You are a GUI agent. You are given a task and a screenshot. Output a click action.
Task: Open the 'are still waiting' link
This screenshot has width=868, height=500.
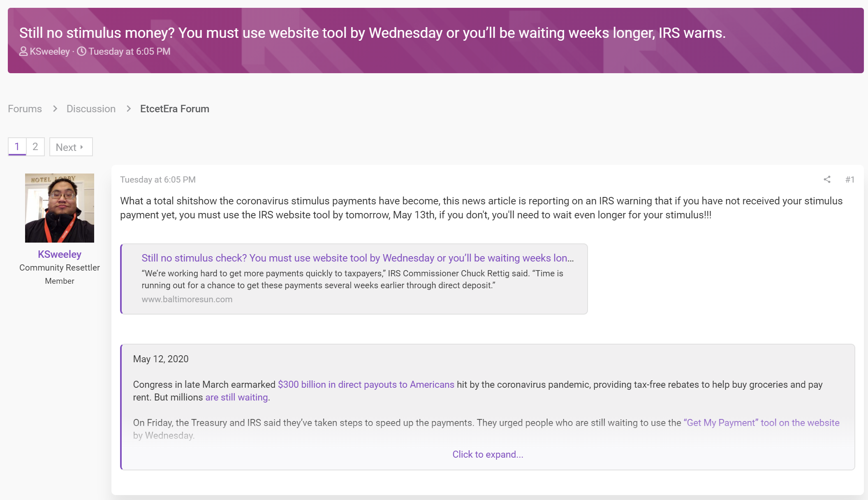236,397
